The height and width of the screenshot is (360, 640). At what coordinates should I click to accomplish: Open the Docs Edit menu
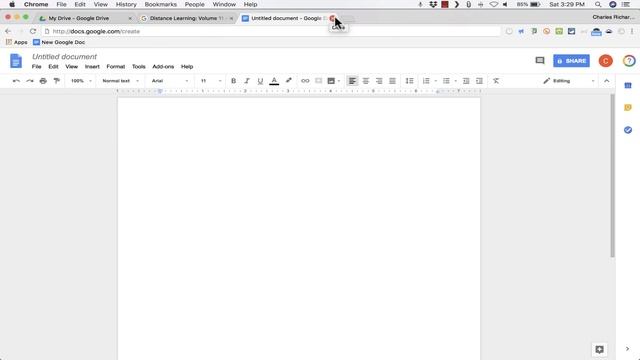pyautogui.click(x=53, y=67)
